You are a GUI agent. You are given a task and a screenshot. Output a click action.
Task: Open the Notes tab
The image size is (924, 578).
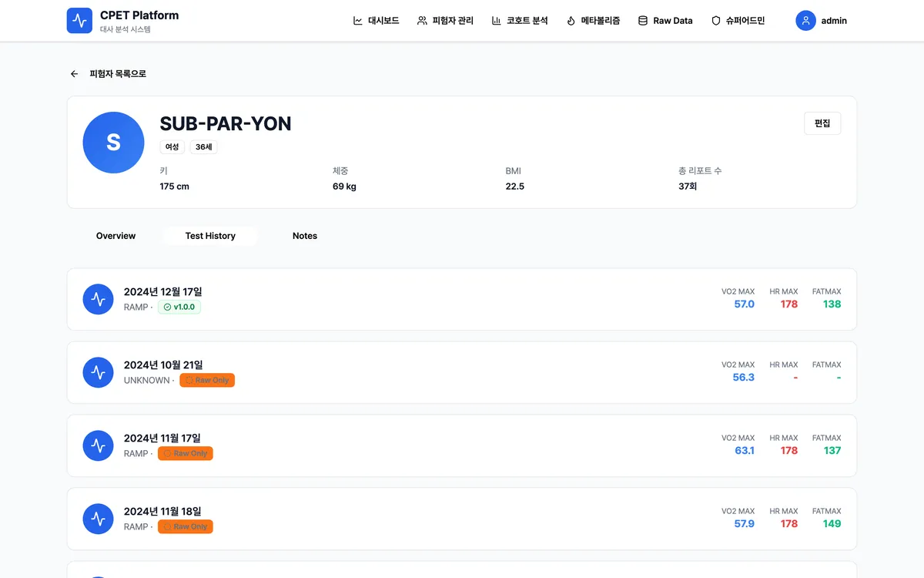305,236
